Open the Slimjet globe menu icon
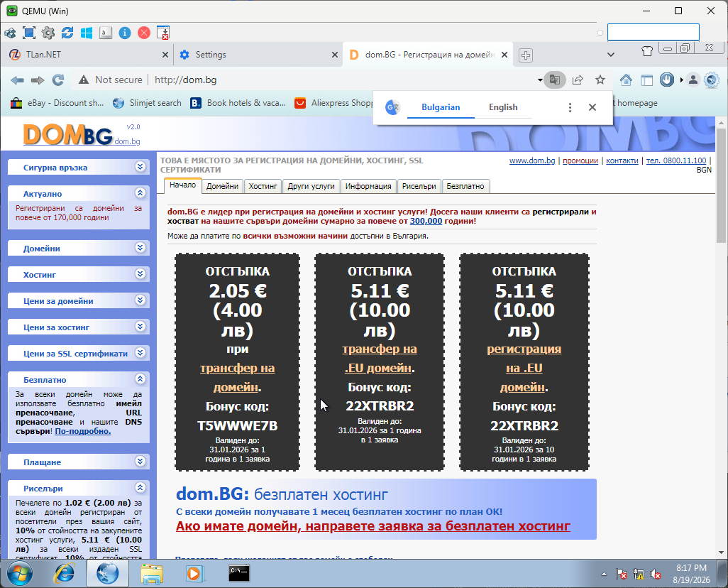 tap(712, 80)
